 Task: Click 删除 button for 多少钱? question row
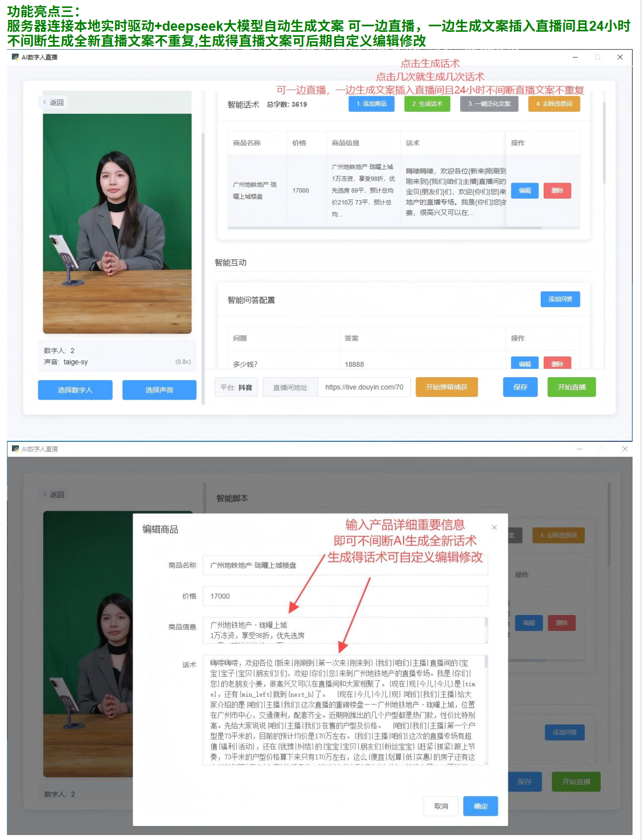[x=557, y=363]
